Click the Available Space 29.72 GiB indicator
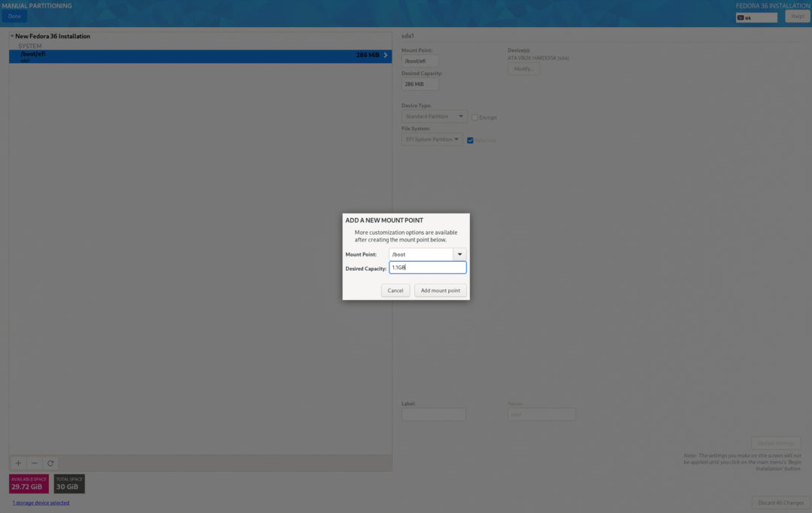This screenshot has height=513, width=812. tap(29, 484)
